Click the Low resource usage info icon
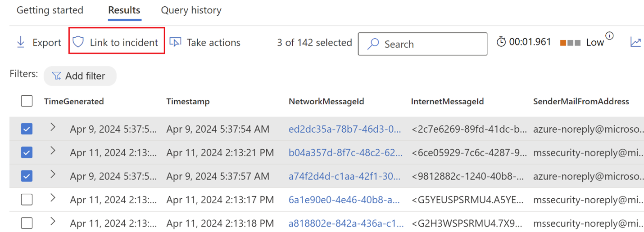 (609, 36)
